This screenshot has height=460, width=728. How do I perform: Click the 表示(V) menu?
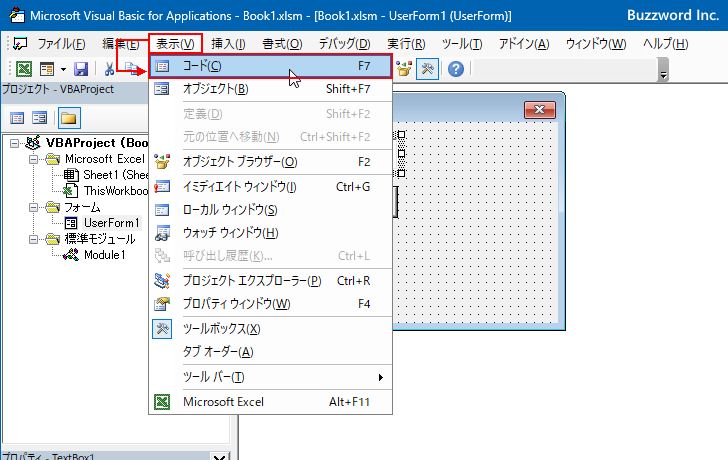(x=176, y=44)
